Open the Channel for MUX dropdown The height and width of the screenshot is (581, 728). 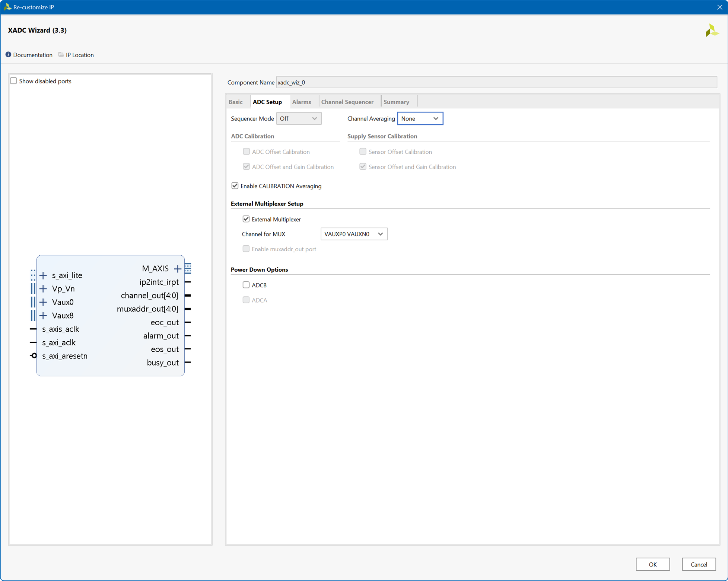354,234
